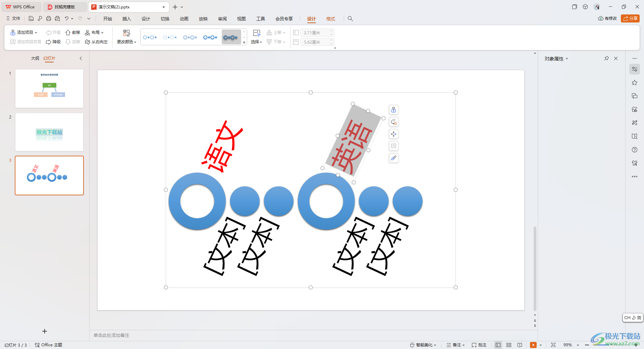Image resolution: width=644 pixels, height=349 pixels.
Task: Click the notes area 单击此处添加备注
Action: [x=111, y=335]
